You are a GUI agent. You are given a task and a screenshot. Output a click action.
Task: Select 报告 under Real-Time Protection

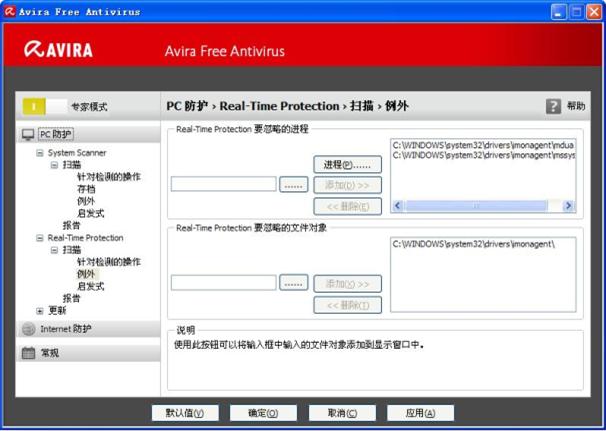(x=71, y=298)
